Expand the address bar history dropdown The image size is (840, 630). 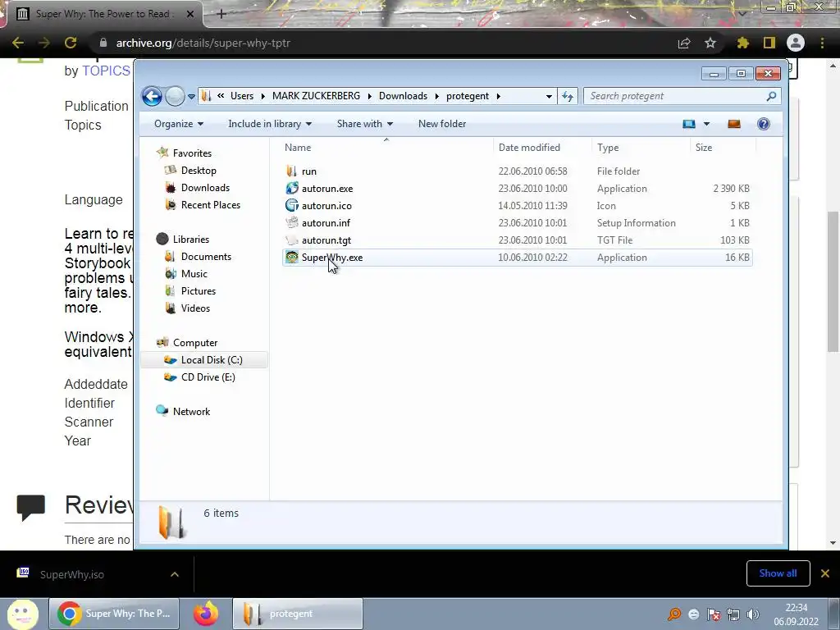tap(549, 97)
